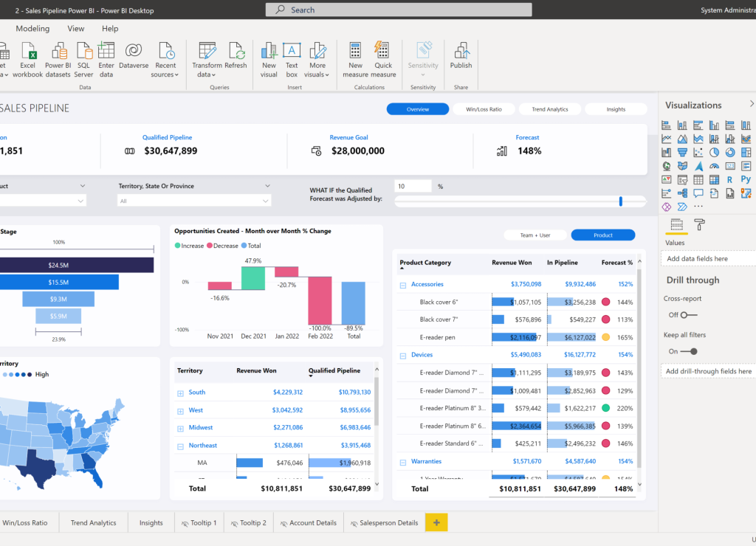Select the Line chart visual icon
756x546 pixels.
pos(667,139)
